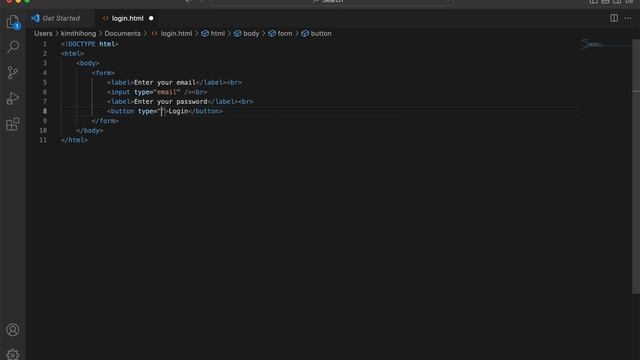Click 'Enter your email' label text
The image size is (640, 360).
[x=165, y=82]
